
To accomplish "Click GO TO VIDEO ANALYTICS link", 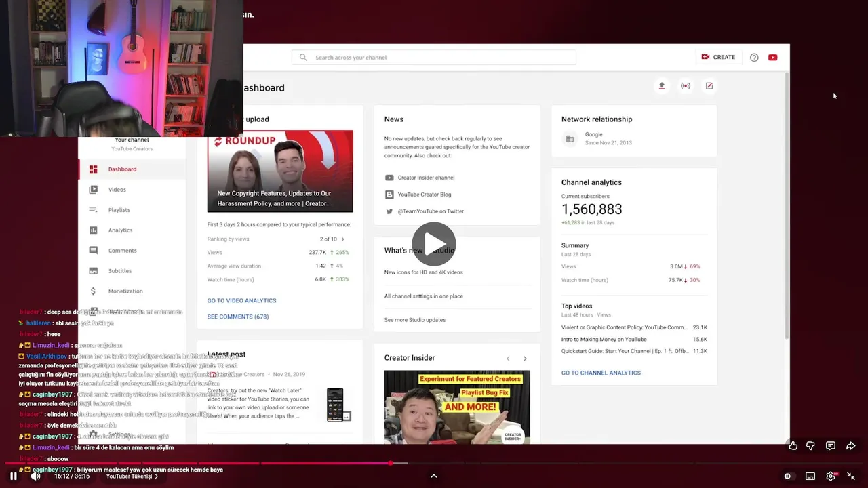I will pos(241,300).
